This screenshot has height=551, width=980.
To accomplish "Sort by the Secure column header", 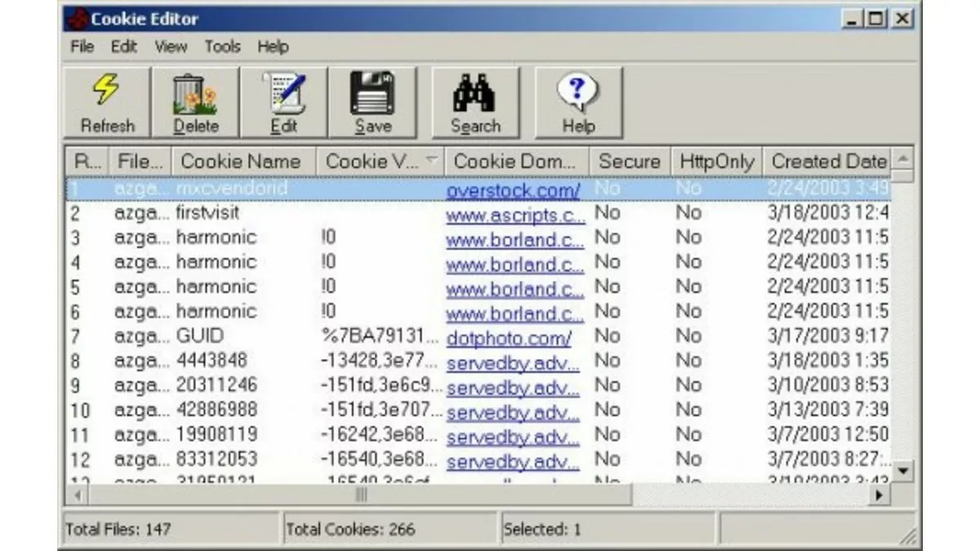I will click(x=630, y=162).
